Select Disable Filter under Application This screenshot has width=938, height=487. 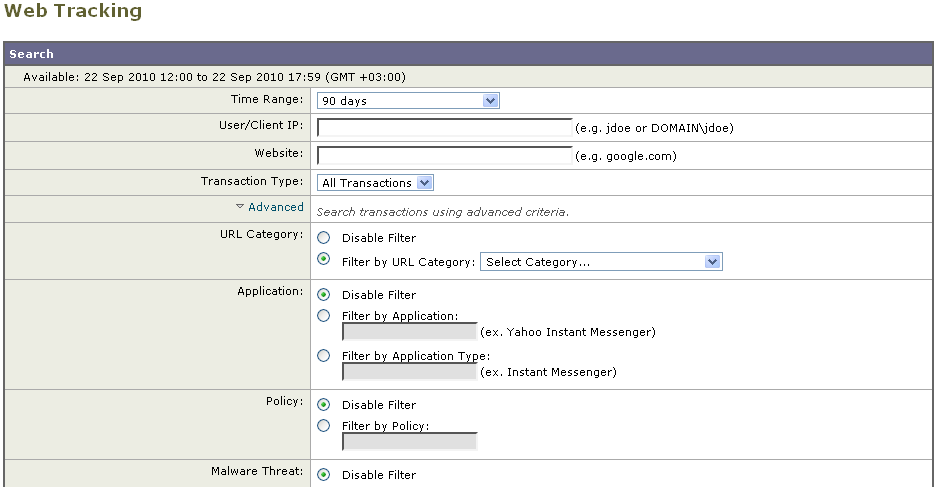[x=324, y=294]
